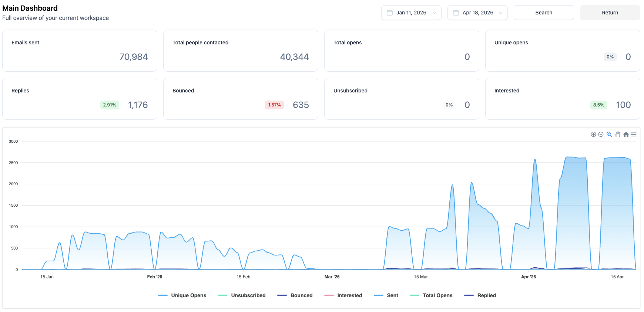Click the Total people contacted value 40,344
The image size is (644, 312).
click(295, 57)
